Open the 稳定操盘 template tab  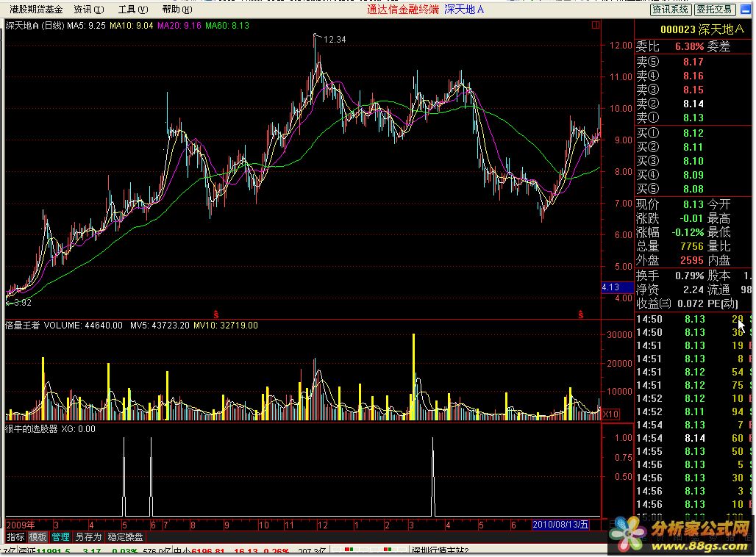(x=125, y=536)
